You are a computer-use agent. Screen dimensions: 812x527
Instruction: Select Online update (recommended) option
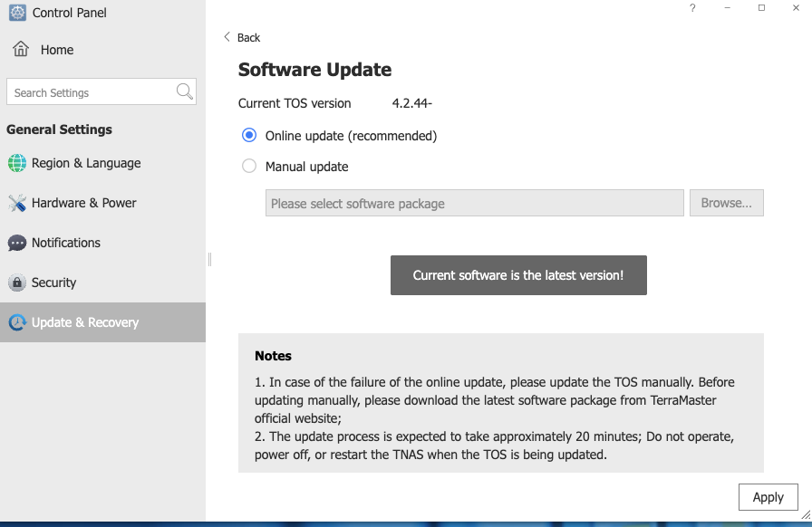tap(340, 136)
